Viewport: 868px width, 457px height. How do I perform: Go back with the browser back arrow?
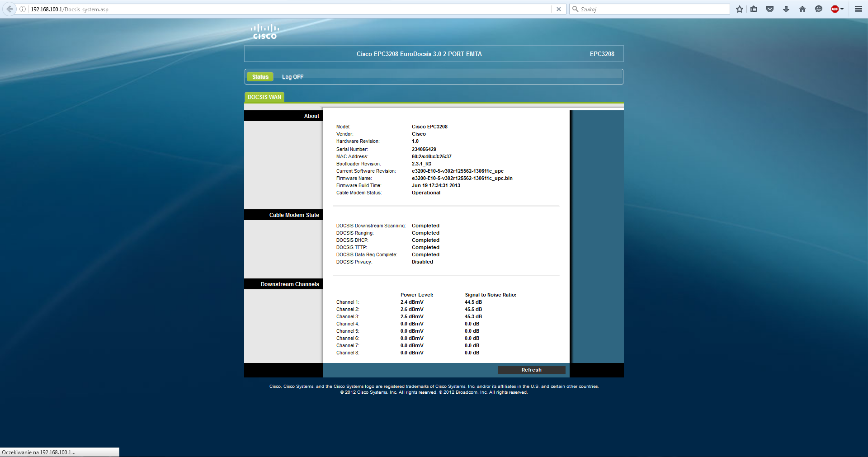pyautogui.click(x=9, y=9)
